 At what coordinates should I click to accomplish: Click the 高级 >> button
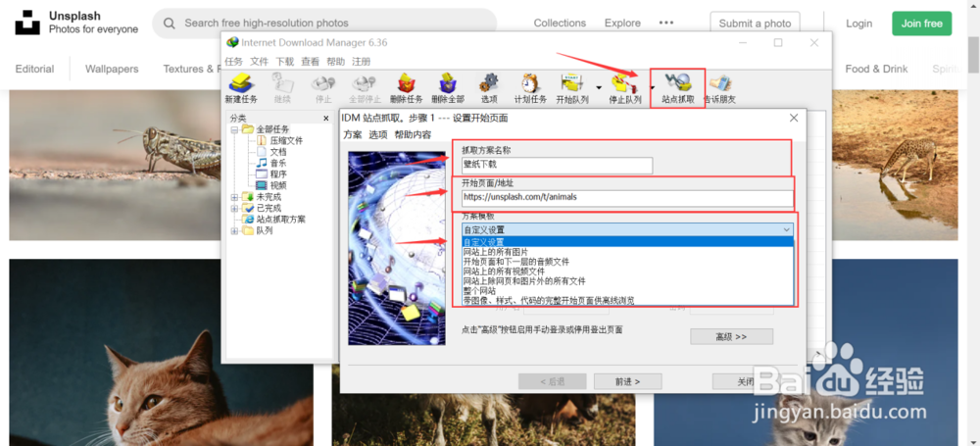(x=731, y=336)
